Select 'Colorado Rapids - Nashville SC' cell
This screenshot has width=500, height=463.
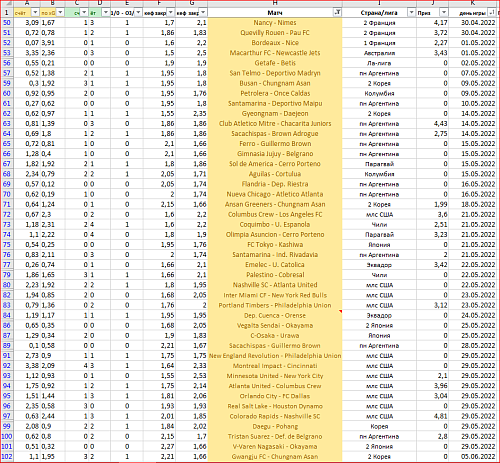(x=275, y=416)
